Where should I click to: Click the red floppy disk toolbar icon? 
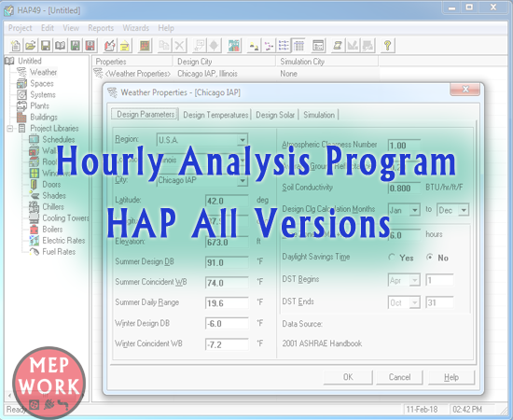pos(90,46)
